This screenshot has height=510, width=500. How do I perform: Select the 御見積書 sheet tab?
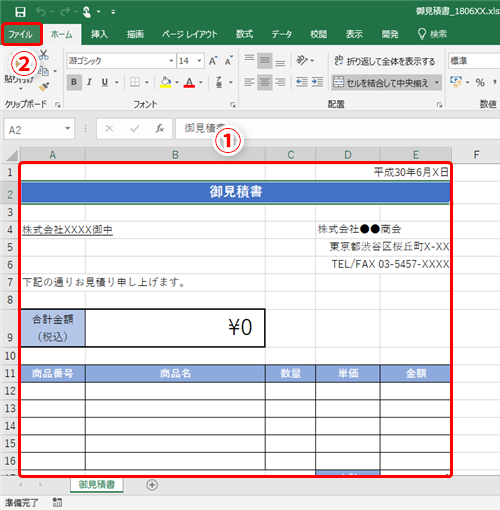pos(97,485)
